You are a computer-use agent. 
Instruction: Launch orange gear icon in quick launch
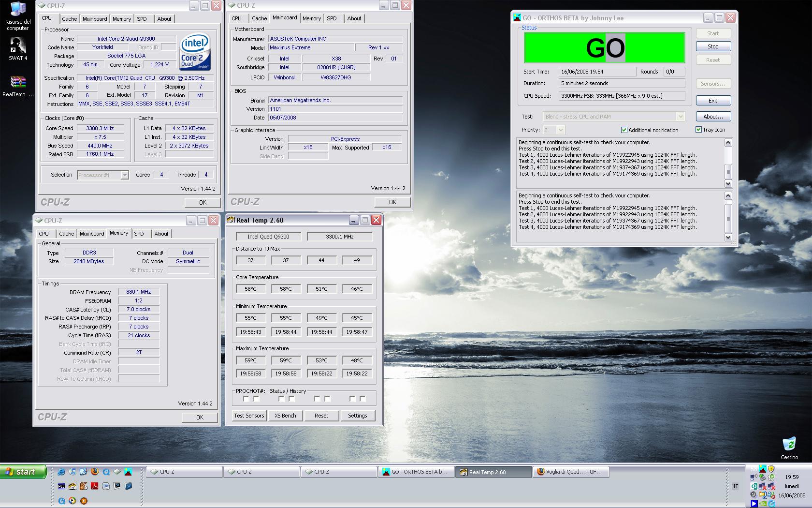coord(84,501)
